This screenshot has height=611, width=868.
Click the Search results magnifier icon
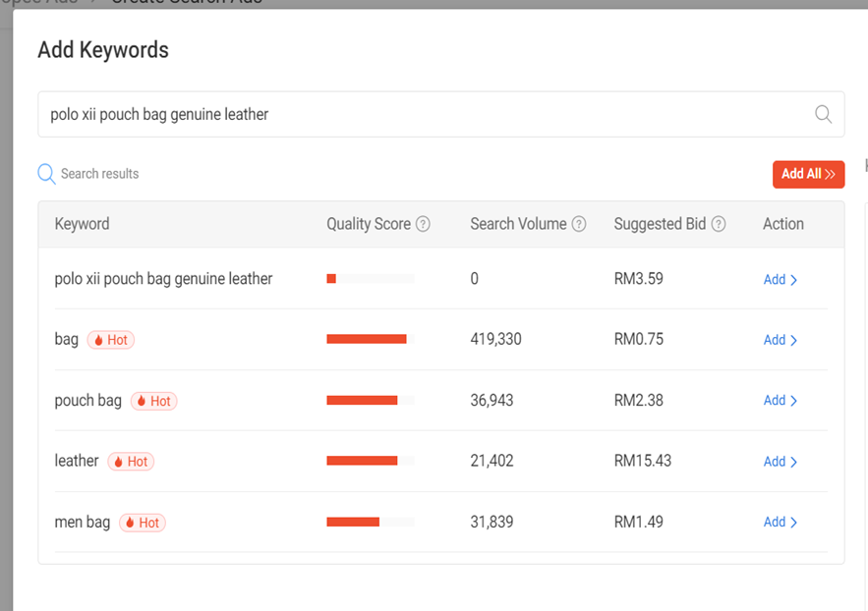coord(46,174)
